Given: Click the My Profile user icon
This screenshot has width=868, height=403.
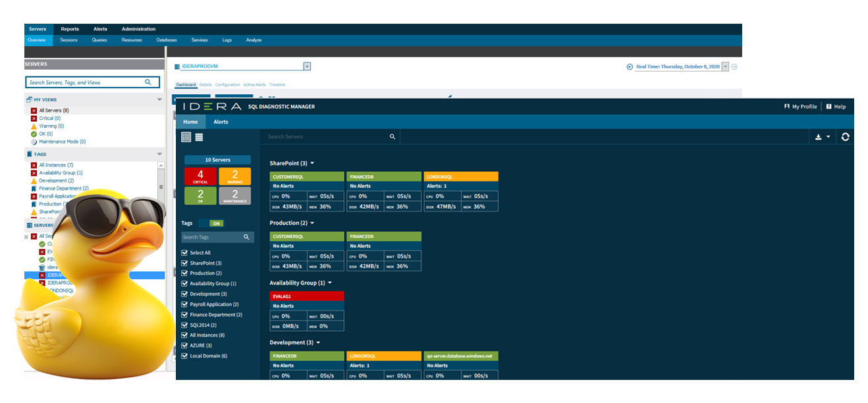Looking at the screenshot, I should [x=787, y=107].
